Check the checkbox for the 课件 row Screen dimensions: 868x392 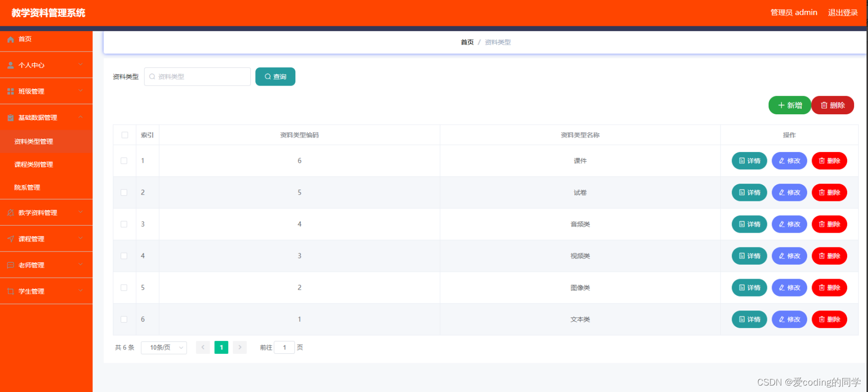124,161
